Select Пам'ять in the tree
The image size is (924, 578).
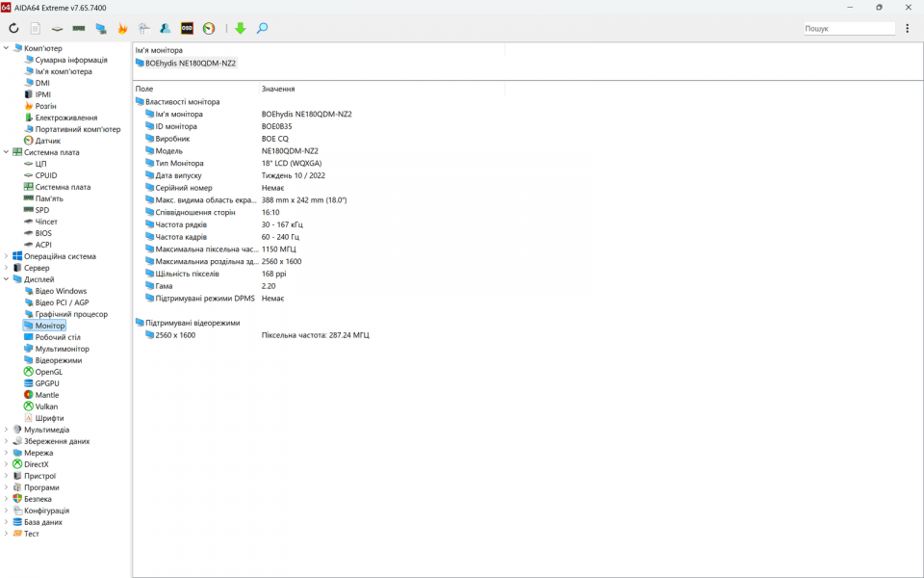pyautogui.click(x=49, y=198)
